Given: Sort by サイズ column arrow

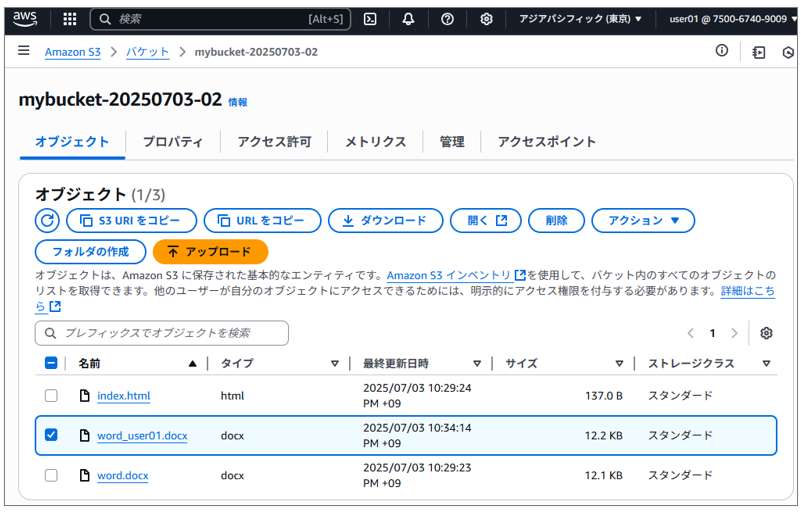Looking at the screenshot, I should [619, 364].
